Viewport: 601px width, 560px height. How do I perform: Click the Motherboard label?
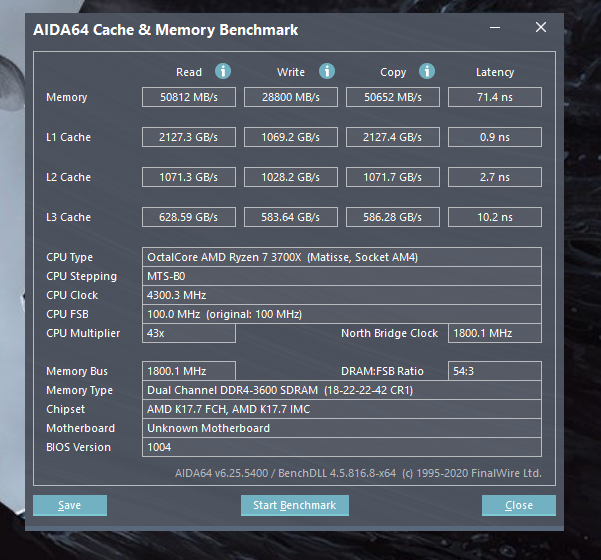click(x=80, y=428)
